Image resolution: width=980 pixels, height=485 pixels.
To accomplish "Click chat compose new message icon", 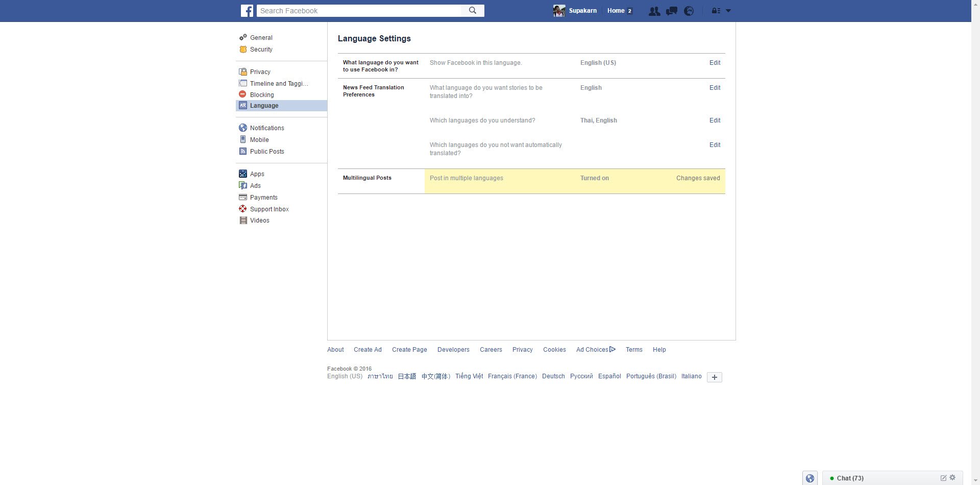I will click(943, 478).
